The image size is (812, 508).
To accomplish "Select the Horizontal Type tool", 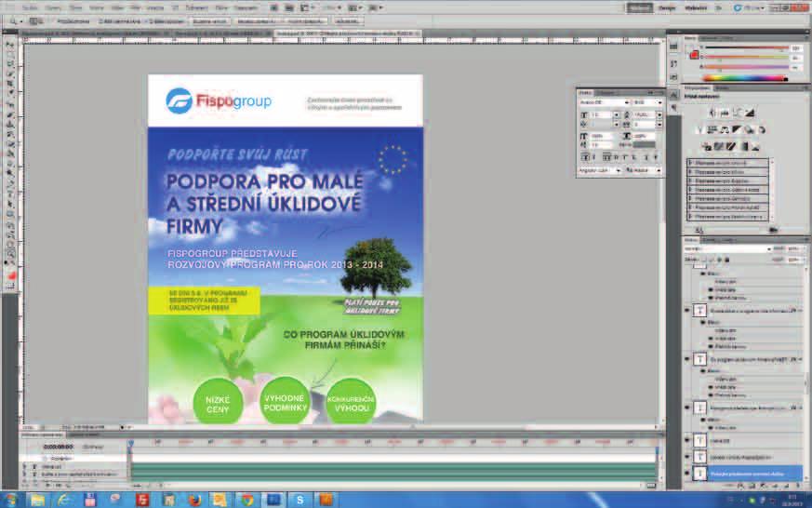I will (10, 194).
